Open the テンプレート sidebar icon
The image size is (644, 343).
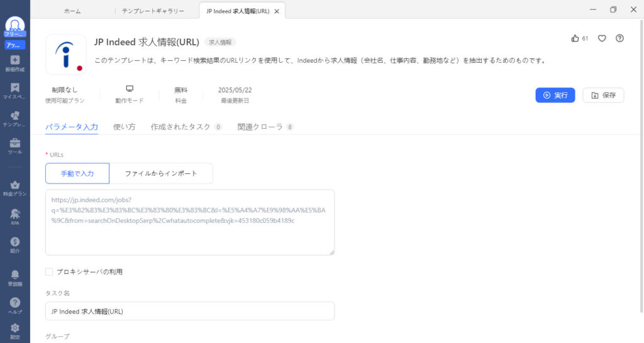pos(15,116)
